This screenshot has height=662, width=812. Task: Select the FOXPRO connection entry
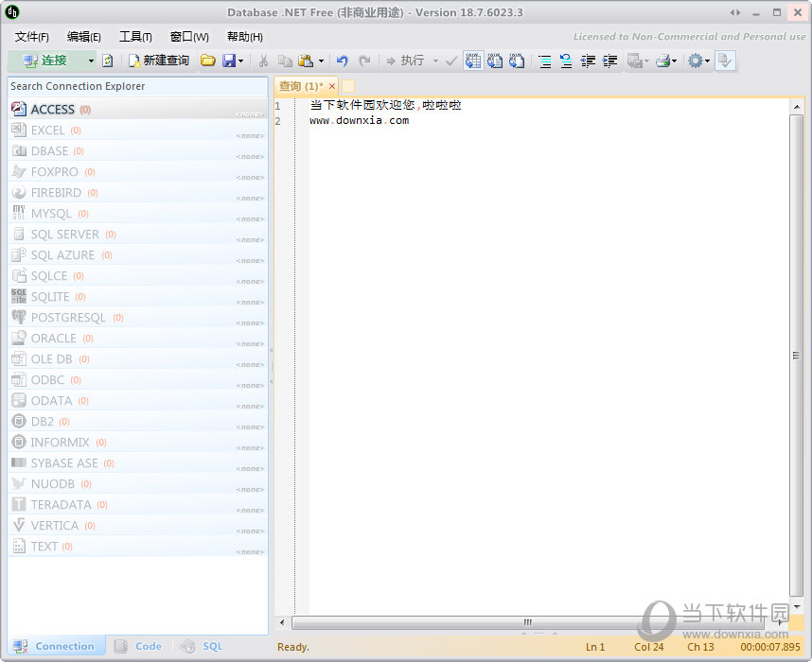138,171
